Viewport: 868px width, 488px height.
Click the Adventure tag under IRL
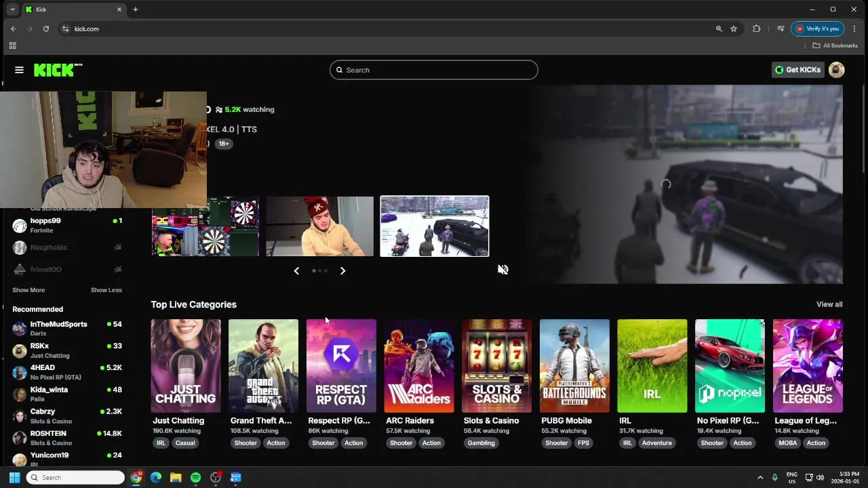(656, 443)
